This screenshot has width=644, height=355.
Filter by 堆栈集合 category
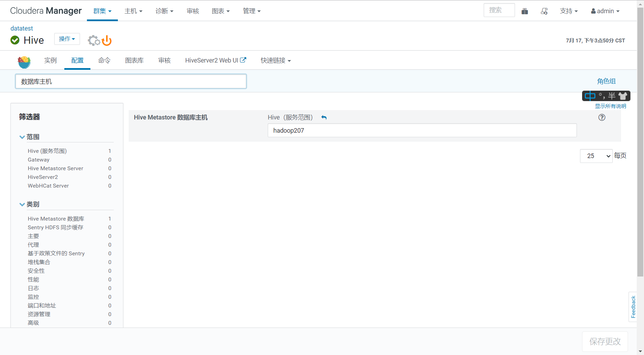pos(39,262)
